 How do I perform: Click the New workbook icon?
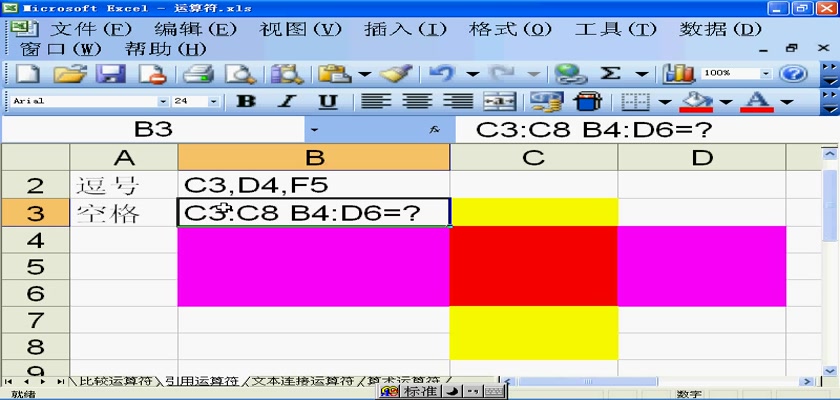[x=27, y=74]
